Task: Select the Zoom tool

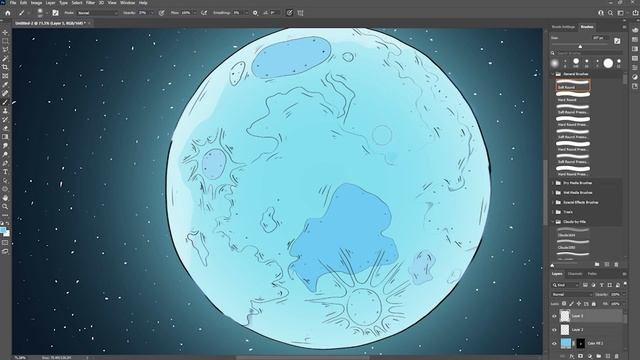Action: (5, 206)
